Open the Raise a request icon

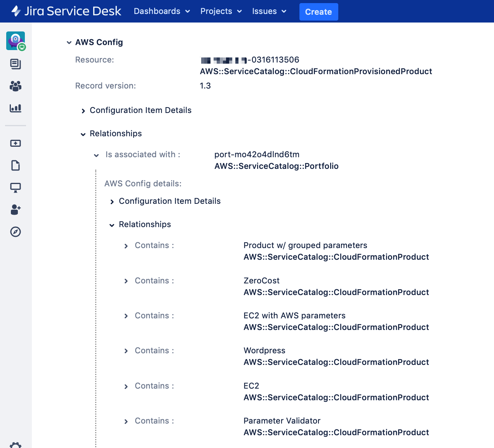16,143
